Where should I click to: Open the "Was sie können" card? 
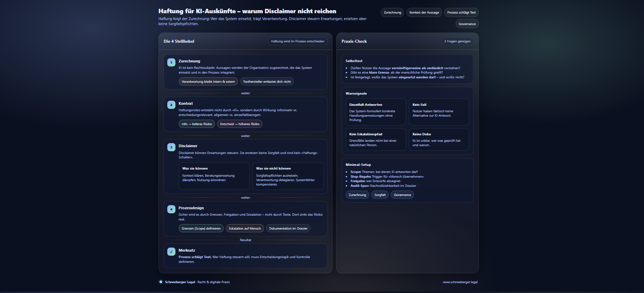(214, 176)
